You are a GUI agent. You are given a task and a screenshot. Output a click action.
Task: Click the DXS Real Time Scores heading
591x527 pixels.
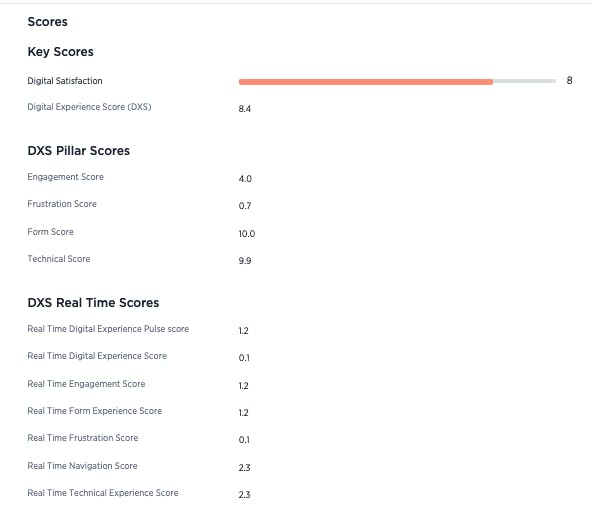tap(93, 303)
